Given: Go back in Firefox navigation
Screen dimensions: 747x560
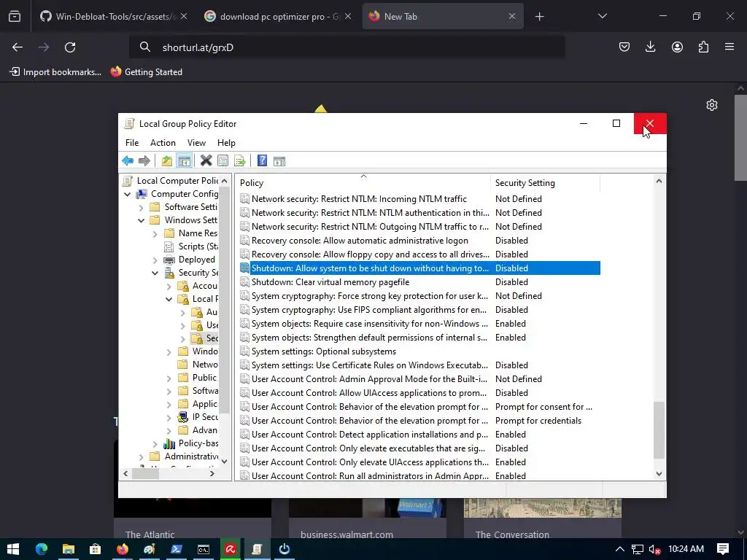Looking at the screenshot, I should pyautogui.click(x=18, y=47).
